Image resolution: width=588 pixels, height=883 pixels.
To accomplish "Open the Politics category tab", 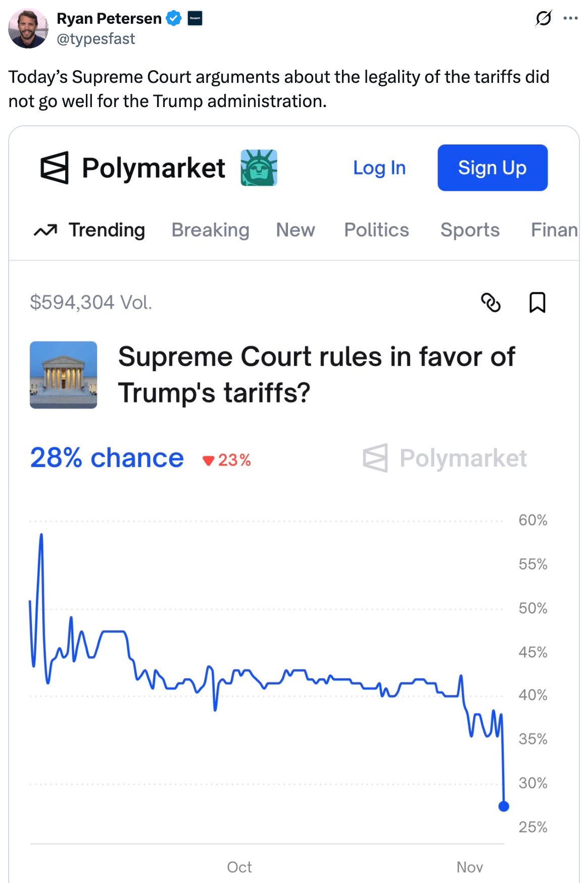I will coord(376,230).
